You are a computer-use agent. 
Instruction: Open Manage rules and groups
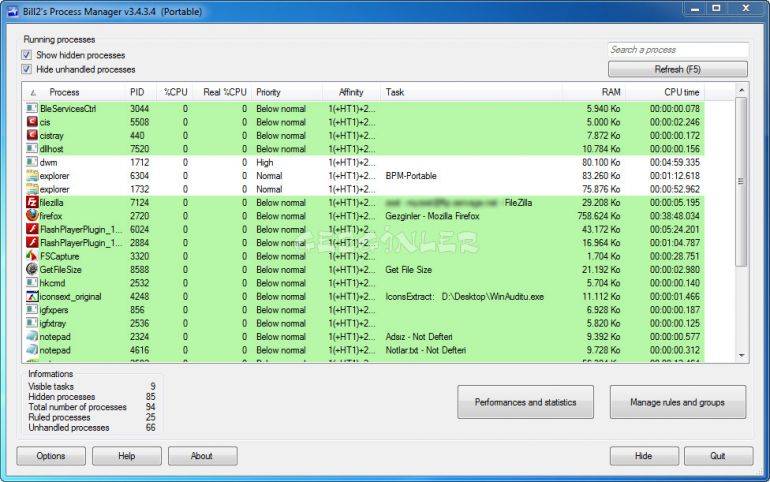coord(678,402)
